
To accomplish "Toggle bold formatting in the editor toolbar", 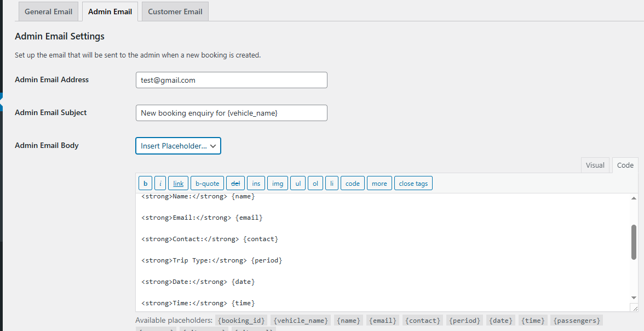I will point(145,182).
